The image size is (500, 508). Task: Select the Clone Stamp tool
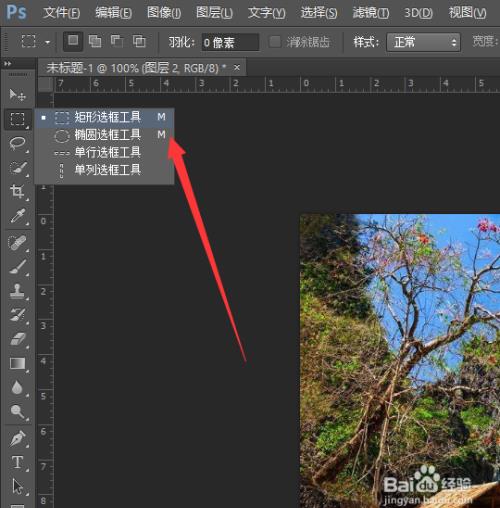17,291
